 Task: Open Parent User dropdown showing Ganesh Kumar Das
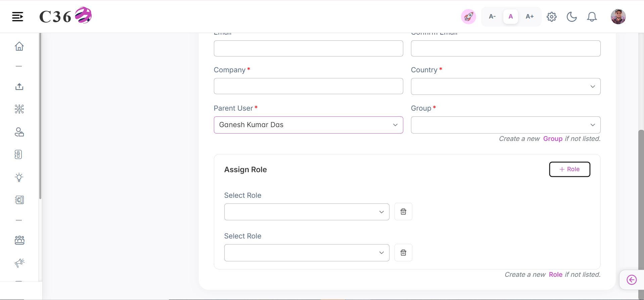tap(308, 125)
